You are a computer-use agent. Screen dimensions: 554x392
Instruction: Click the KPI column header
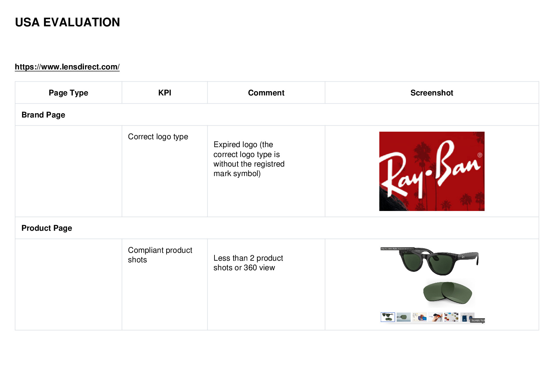pyautogui.click(x=164, y=93)
